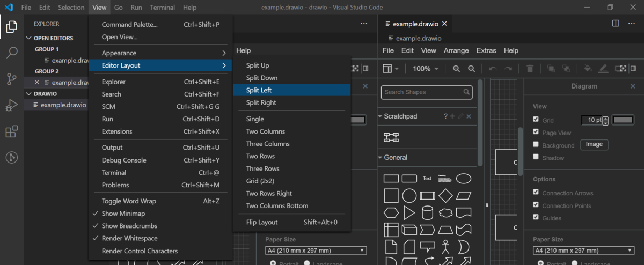
Task: Uncheck the Connection Arrows checkbox
Action: coord(536,192)
